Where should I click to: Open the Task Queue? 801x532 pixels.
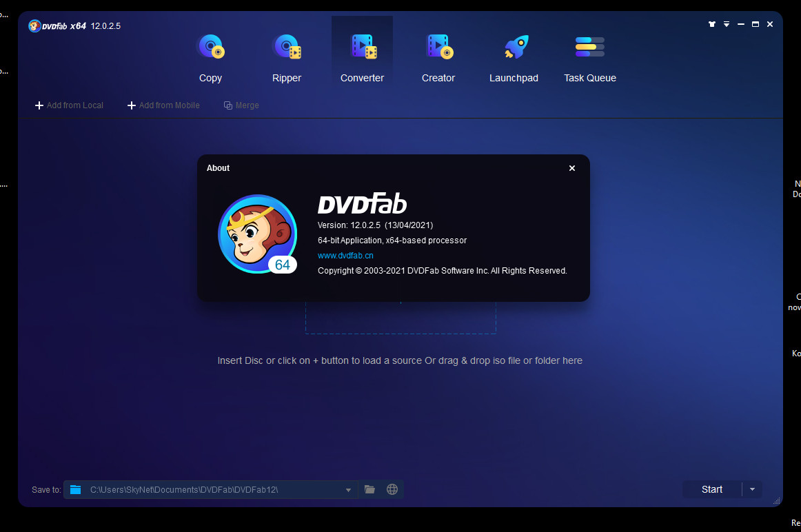590,58
